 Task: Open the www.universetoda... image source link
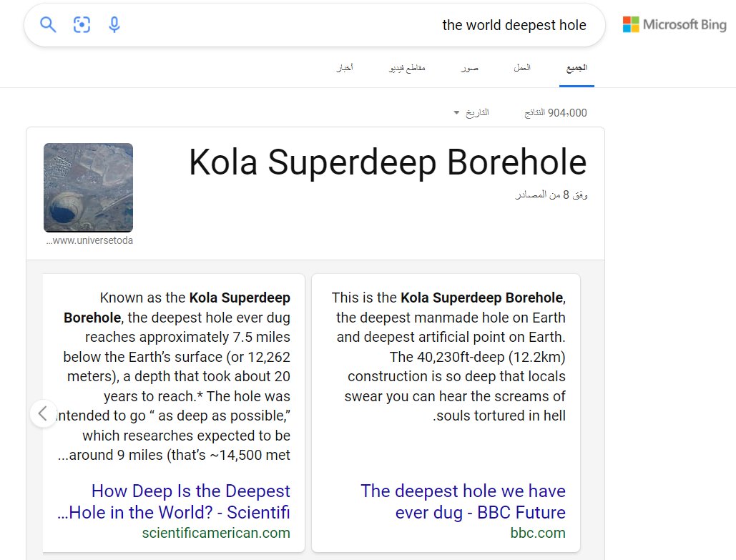tap(89, 240)
